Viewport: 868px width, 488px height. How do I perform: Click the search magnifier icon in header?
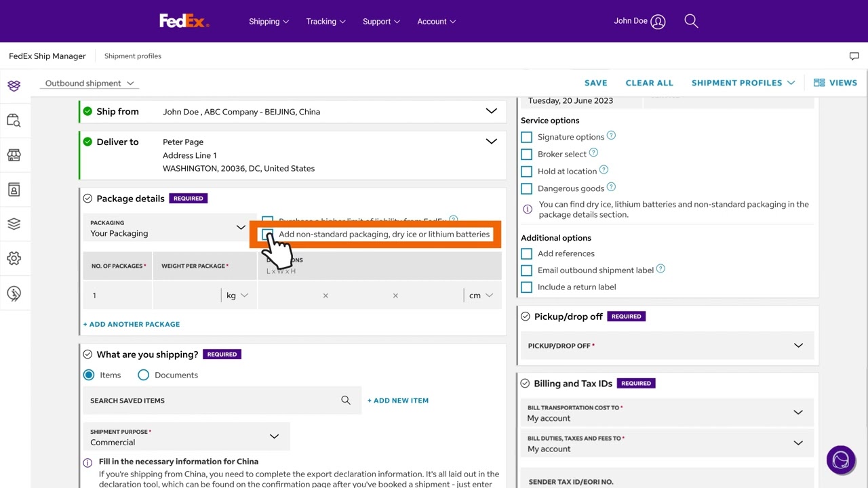(x=691, y=21)
